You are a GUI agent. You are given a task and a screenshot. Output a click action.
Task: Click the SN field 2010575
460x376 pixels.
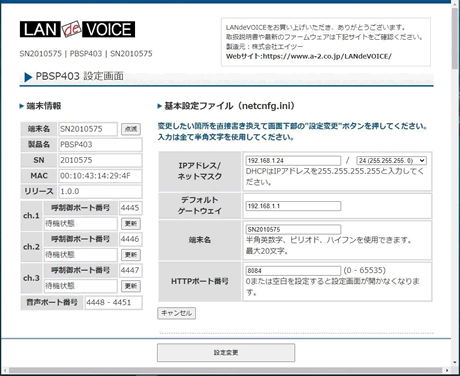click(x=100, y=160)
